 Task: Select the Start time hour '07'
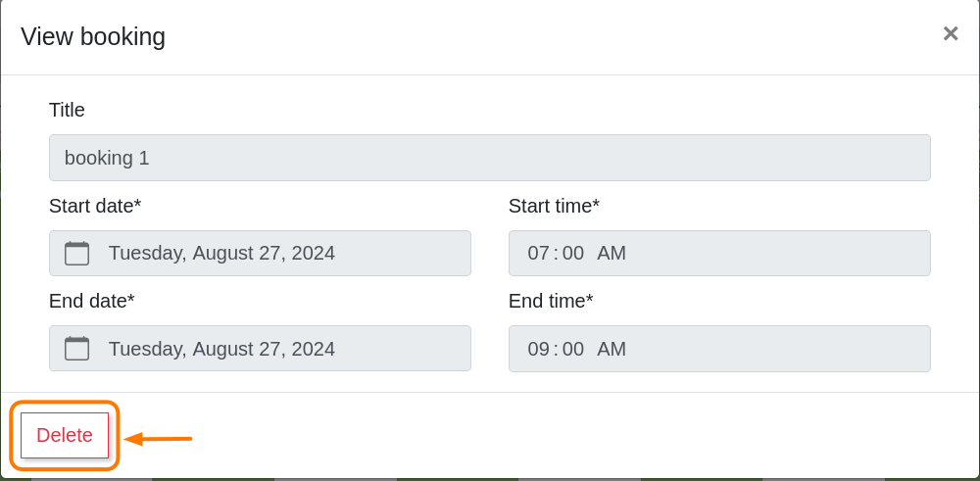[538, 254]
